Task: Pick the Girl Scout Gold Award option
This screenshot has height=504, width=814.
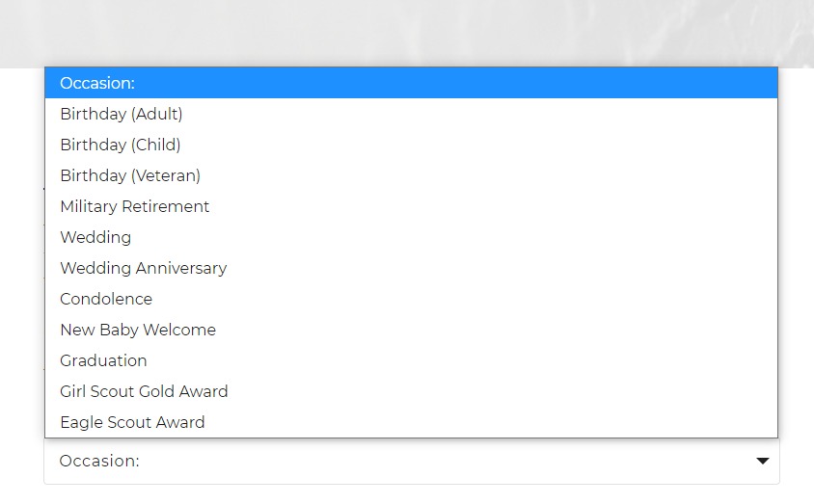Action: coord(411,391)
